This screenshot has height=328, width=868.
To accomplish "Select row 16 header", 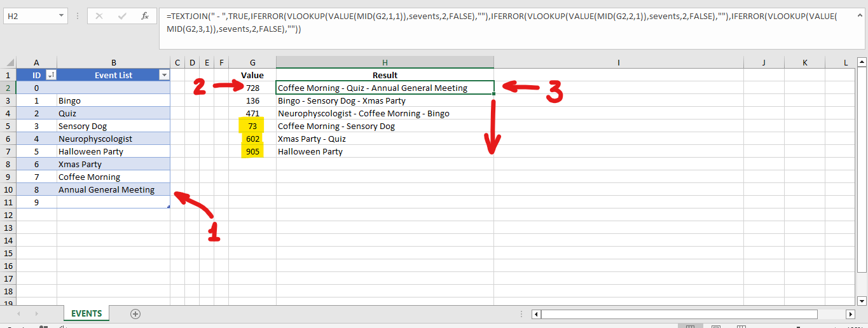I will (x=8, y=266).
